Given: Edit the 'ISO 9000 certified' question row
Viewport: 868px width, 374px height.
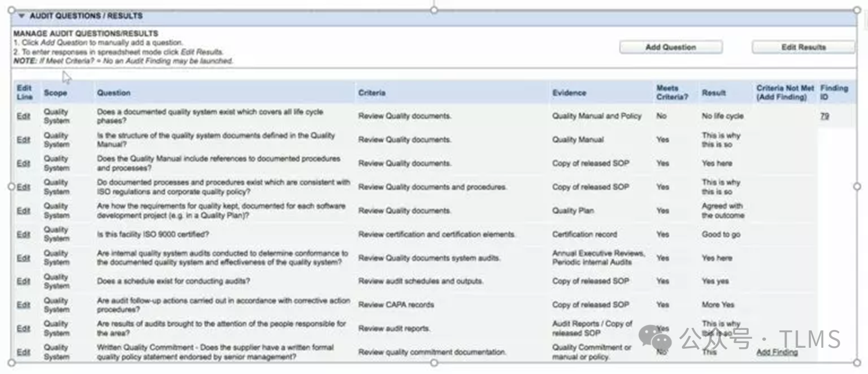Looking at the screenshot, I should tap(23, 234).
